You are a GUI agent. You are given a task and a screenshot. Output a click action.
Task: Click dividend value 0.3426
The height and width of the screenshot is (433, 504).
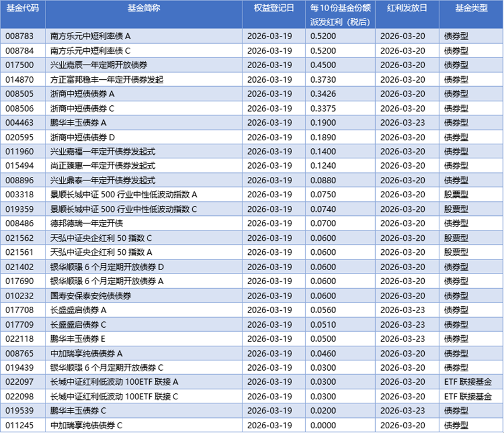tap(323, 94)
